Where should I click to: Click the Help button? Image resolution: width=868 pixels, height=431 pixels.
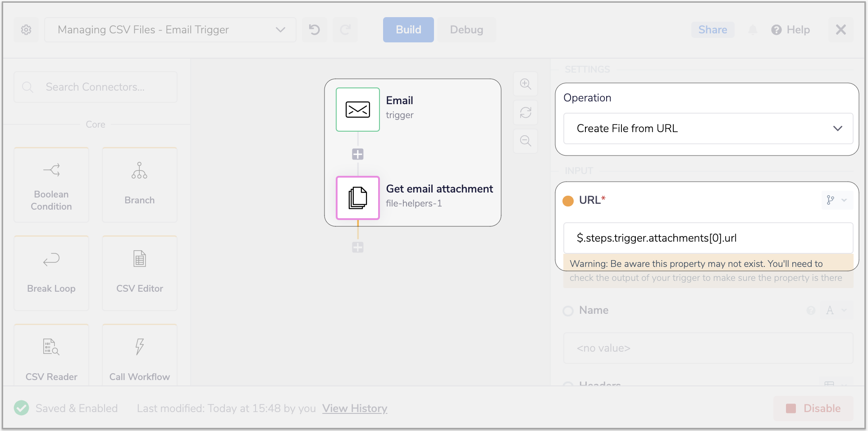(790, 29)
